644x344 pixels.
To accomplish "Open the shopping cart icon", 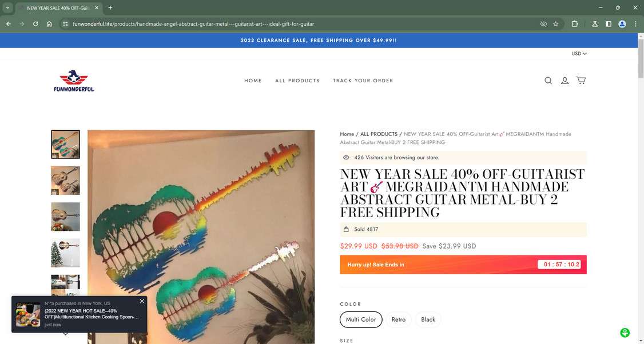I will (581, 80).
